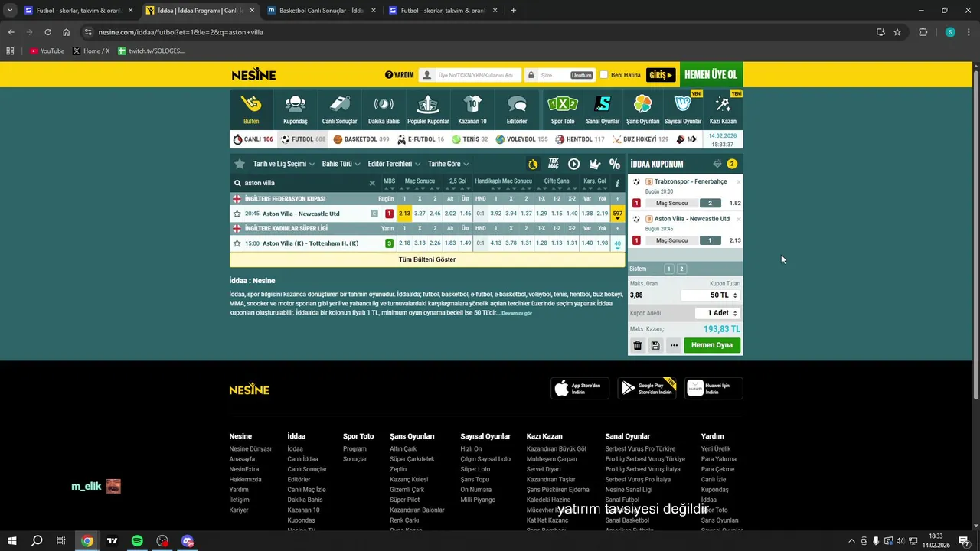Click the username input field
The image size is (980, 551).
click(x=469, y=75)
